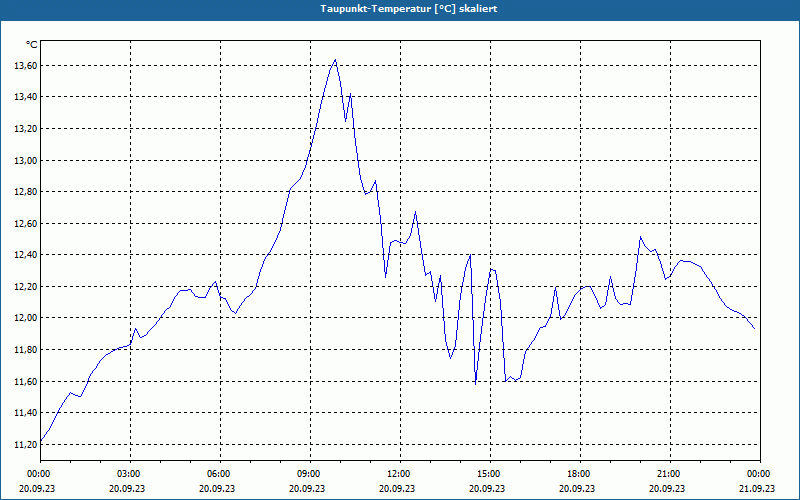
Task: Select the 12,40 y-axis value
Action: coord(26,255)
